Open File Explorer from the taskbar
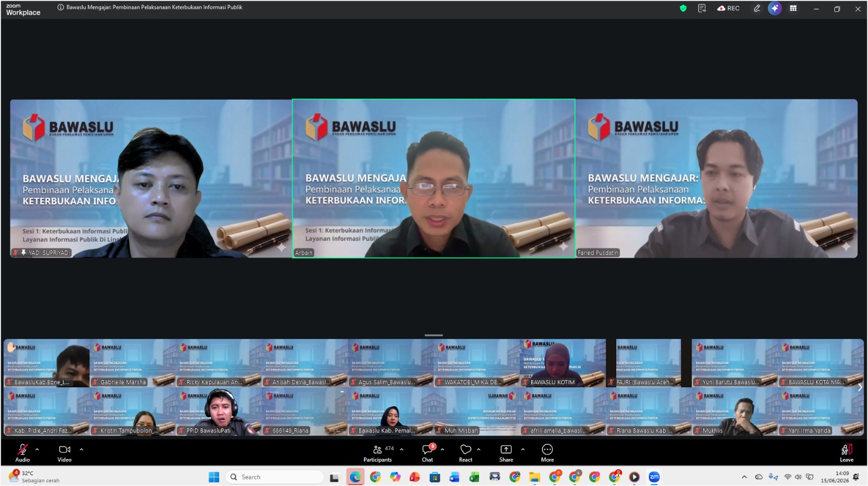 click(x=535, y=477)
